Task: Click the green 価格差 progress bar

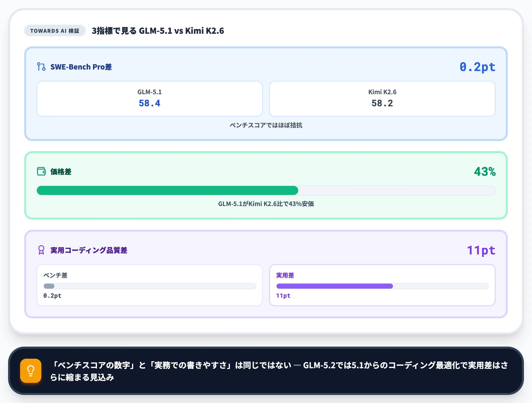Action: (x=266, y=190)
